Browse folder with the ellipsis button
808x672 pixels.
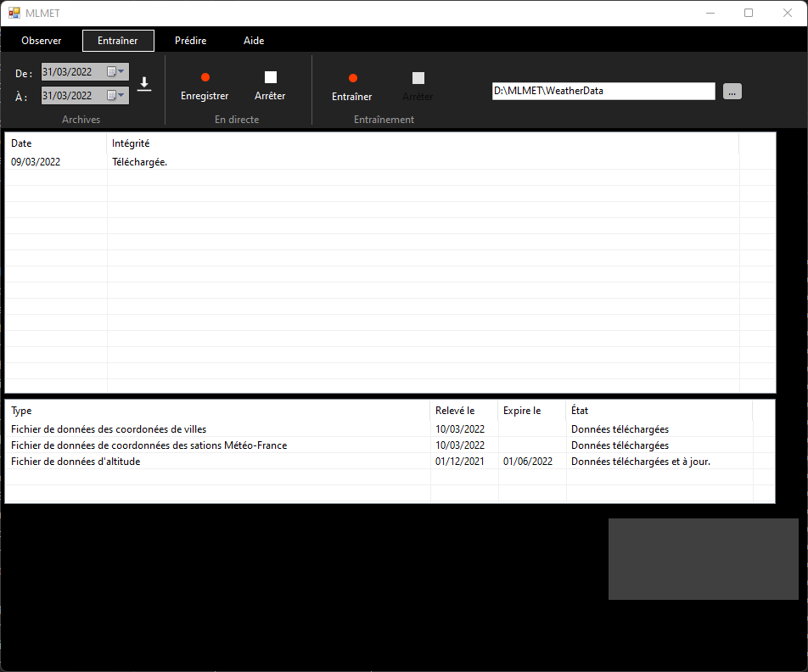pyautogui.click(x=732, y=92)
